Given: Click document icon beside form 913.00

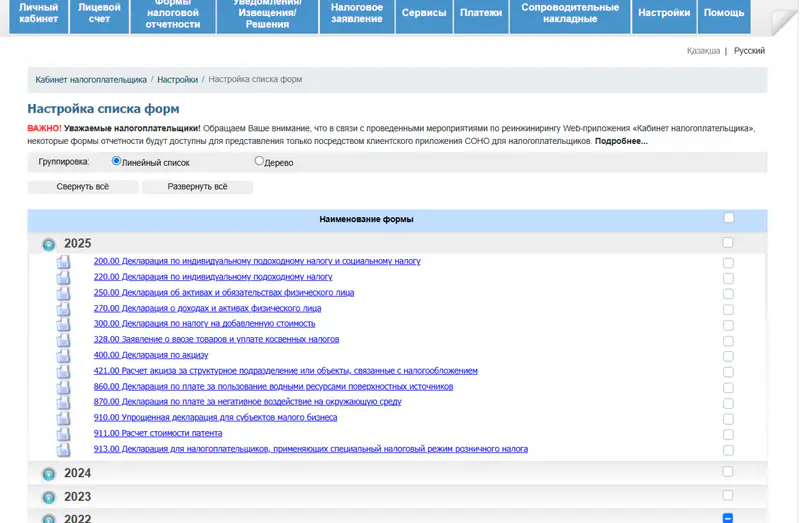Looking at the screenshot, I should coord(64,450).
